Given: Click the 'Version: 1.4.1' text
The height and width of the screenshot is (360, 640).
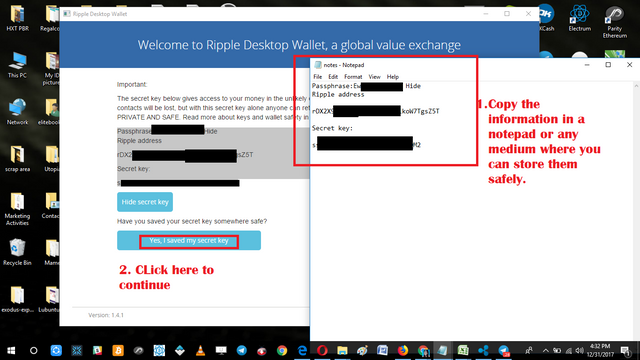Looking at the screenshot, I should coord(106,315).
